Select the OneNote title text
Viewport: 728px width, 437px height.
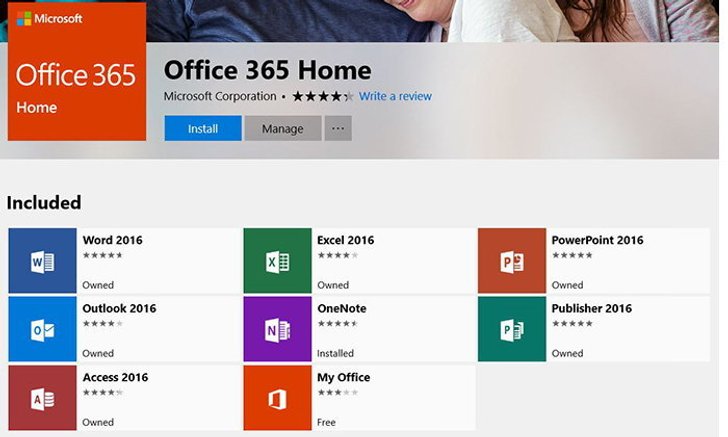point(342,308)
